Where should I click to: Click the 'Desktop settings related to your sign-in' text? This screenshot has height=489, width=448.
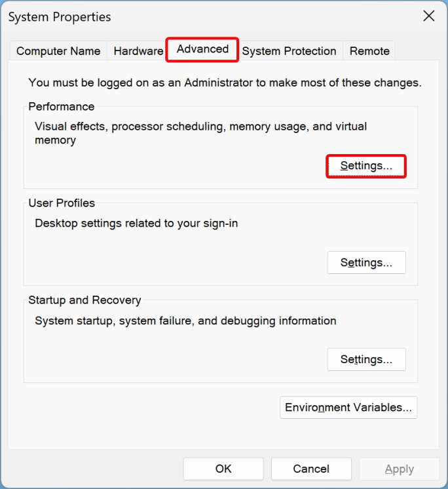(x=136, y=224)
